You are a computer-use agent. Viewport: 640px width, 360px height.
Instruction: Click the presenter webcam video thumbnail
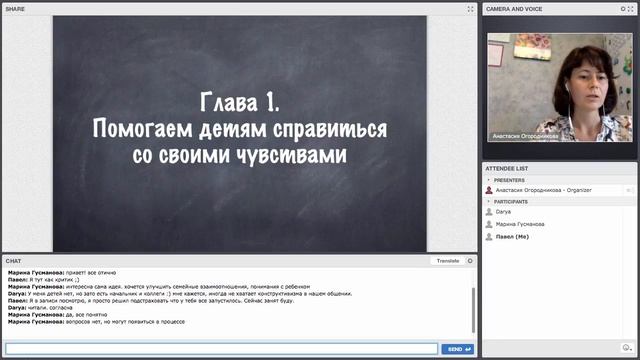pyautogui.click(x=560, y=87)
